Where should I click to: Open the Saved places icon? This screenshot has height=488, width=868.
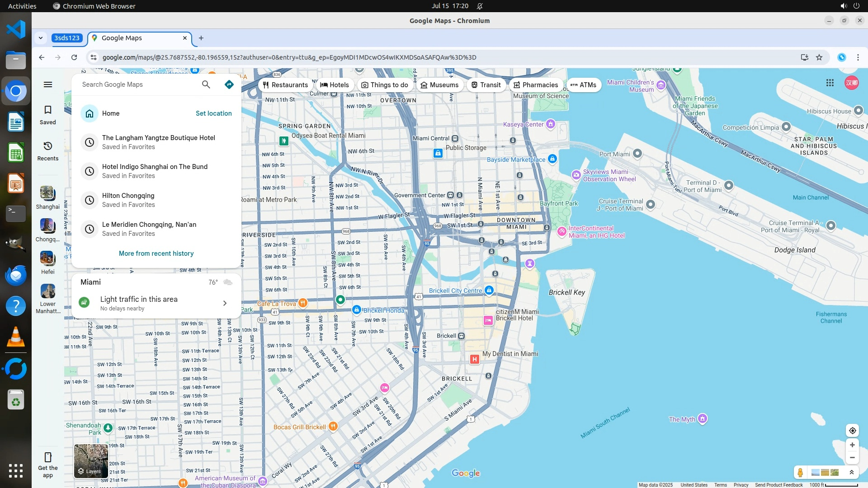(x=48, y=115)
